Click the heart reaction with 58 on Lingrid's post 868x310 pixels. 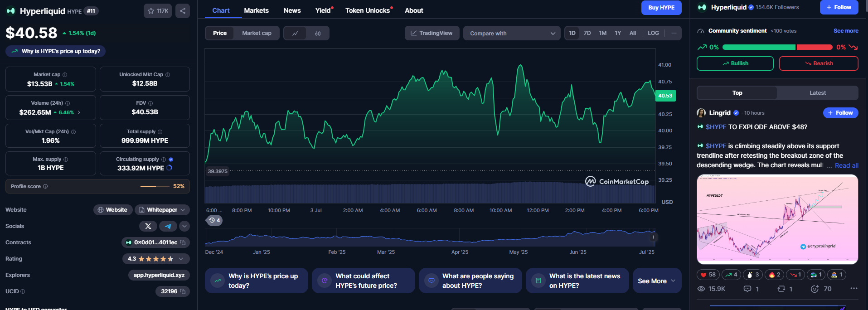click(708, 275)
